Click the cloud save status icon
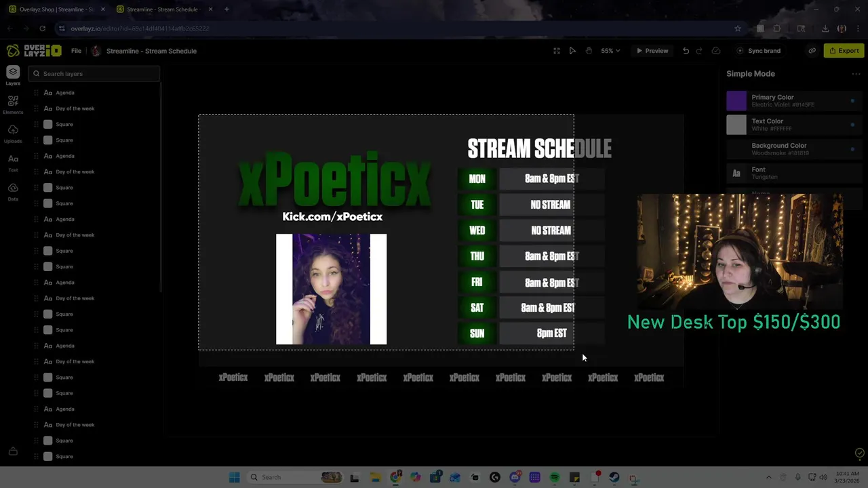868x488 pixels. [716, 51]
